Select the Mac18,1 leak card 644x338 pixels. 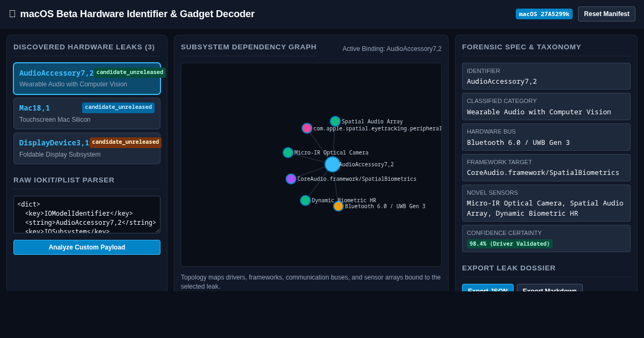tap(87, 113)
